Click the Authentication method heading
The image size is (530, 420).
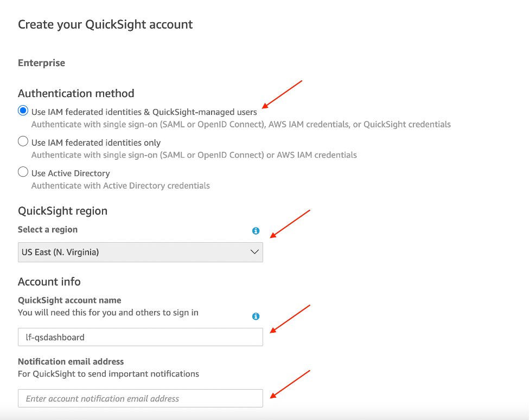(x=76, y=93)
